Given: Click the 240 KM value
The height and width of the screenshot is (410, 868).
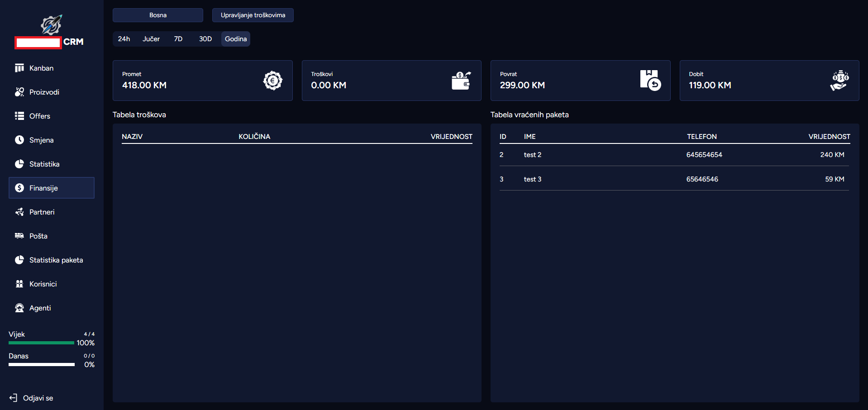Looking at the screenshot, I should coord(832,155).
